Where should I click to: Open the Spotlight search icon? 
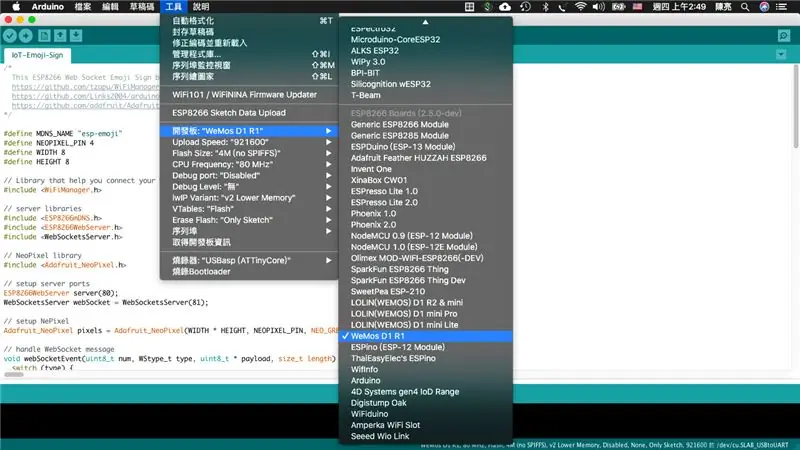pyautogui.click(x=745, y=7)
